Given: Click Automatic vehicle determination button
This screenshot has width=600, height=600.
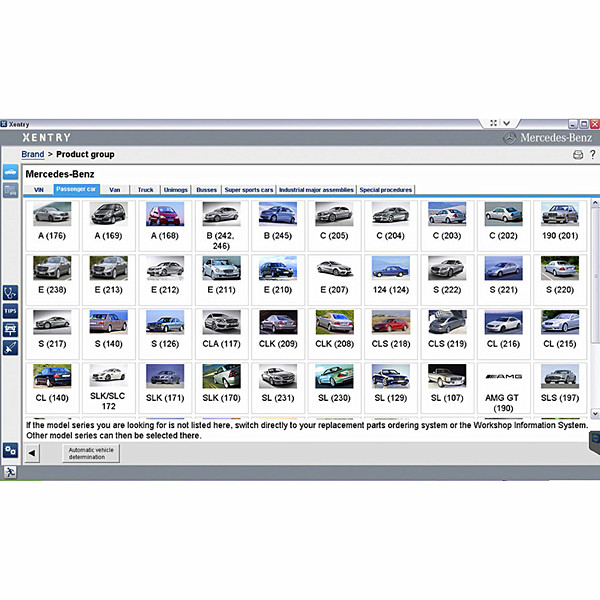Looking at the screenshot, I should (91, 453).
